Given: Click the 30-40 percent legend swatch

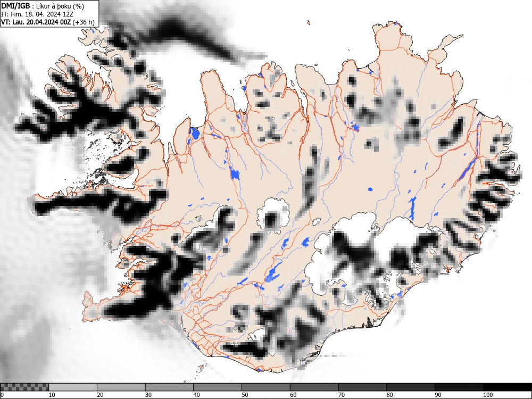Looking at the screenshot, I should 169,387.
